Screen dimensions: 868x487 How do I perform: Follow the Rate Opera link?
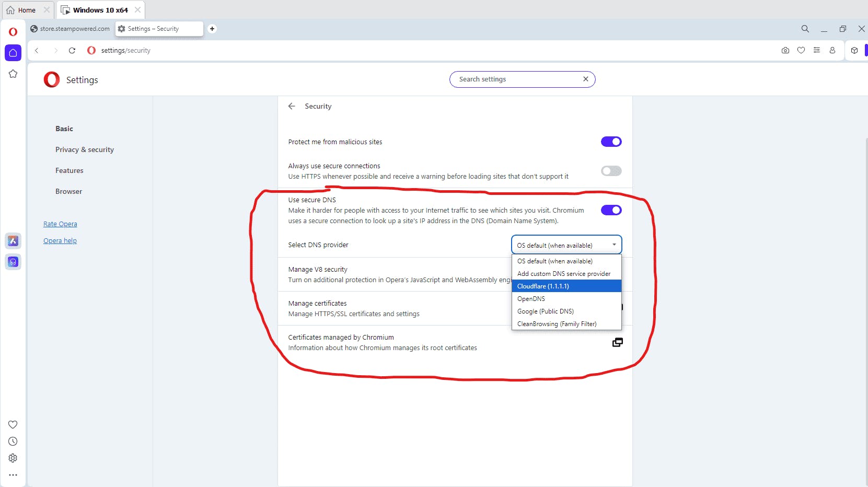60,224
